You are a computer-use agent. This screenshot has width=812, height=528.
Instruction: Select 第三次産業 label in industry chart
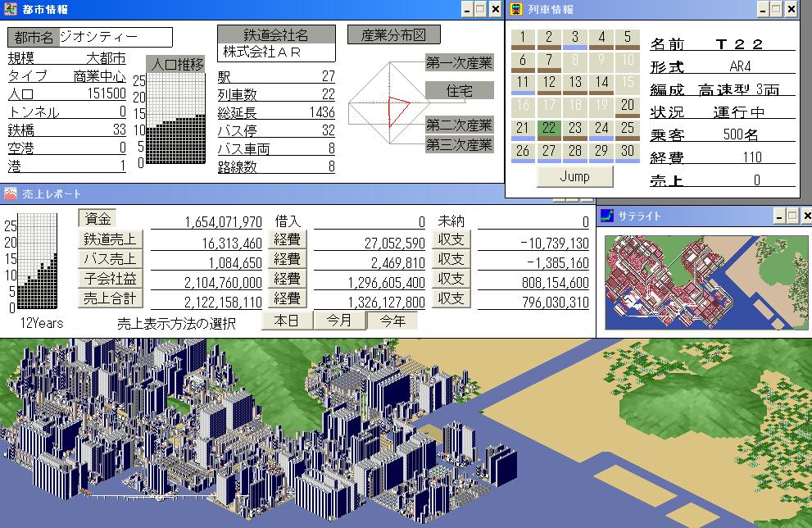tap(459, 144)
